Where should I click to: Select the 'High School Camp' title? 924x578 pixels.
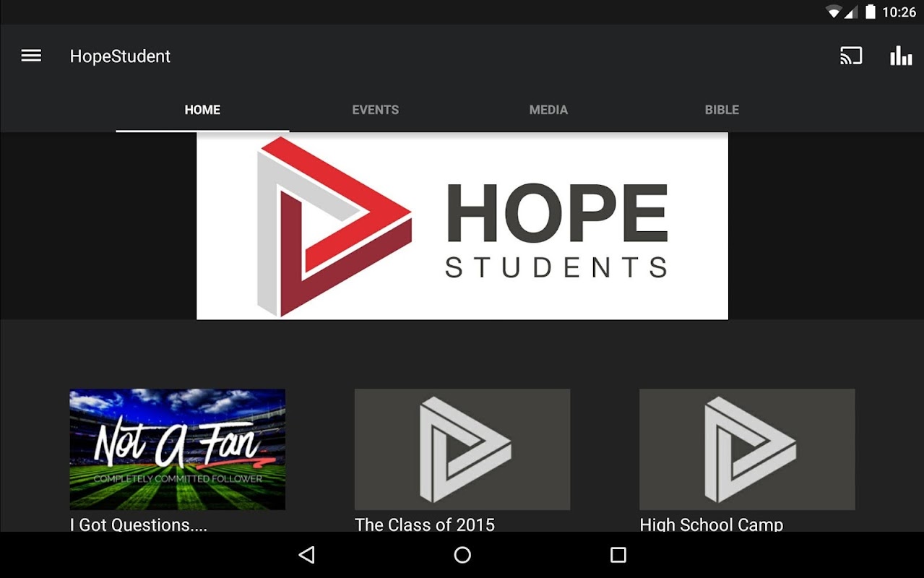point(712,525)
